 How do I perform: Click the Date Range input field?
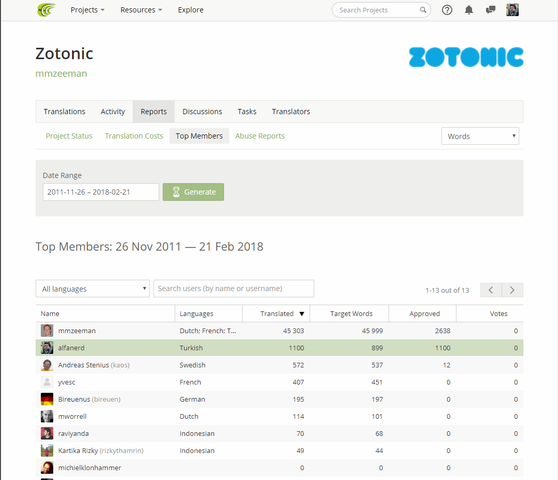[101, 192]
